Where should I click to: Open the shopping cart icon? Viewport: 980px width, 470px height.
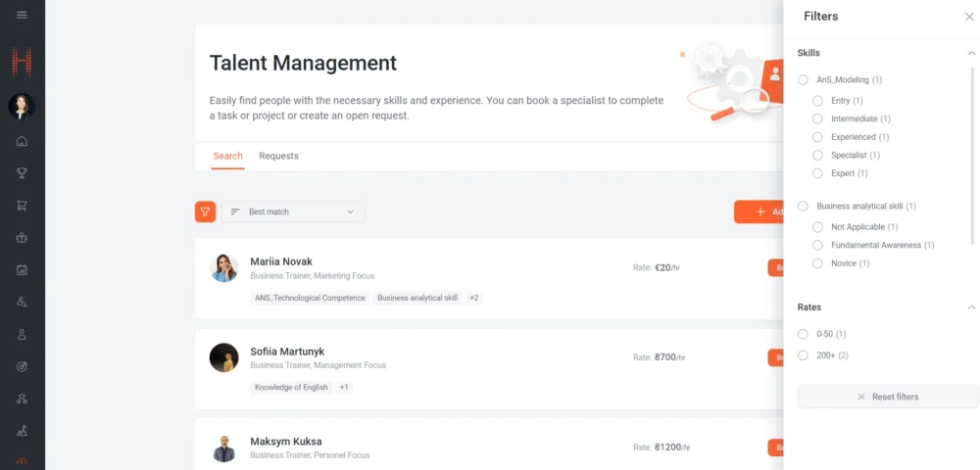tap(22, 206)
